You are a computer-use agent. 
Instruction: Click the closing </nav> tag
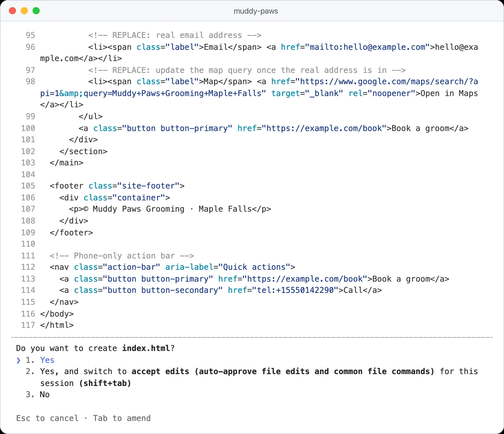point(64,302)
